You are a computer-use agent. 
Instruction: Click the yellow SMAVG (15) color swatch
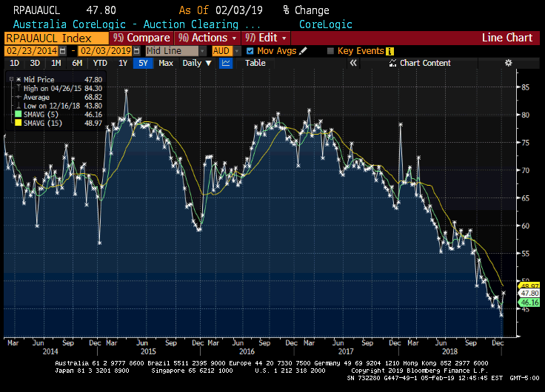(18, 123)
